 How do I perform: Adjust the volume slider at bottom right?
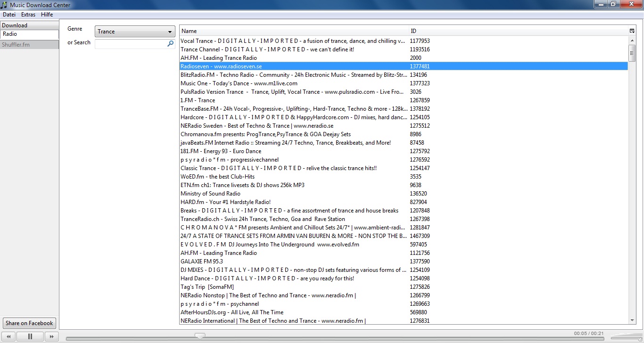coord(626,338)
